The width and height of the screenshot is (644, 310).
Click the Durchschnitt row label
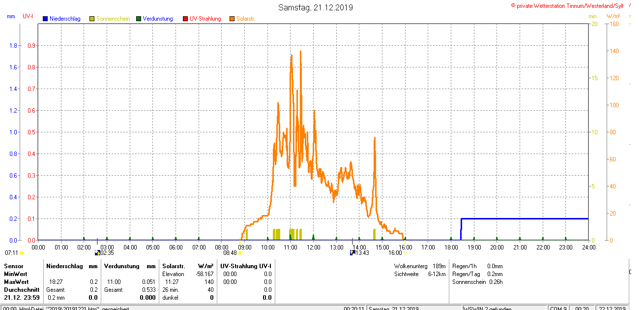point(21,290)
